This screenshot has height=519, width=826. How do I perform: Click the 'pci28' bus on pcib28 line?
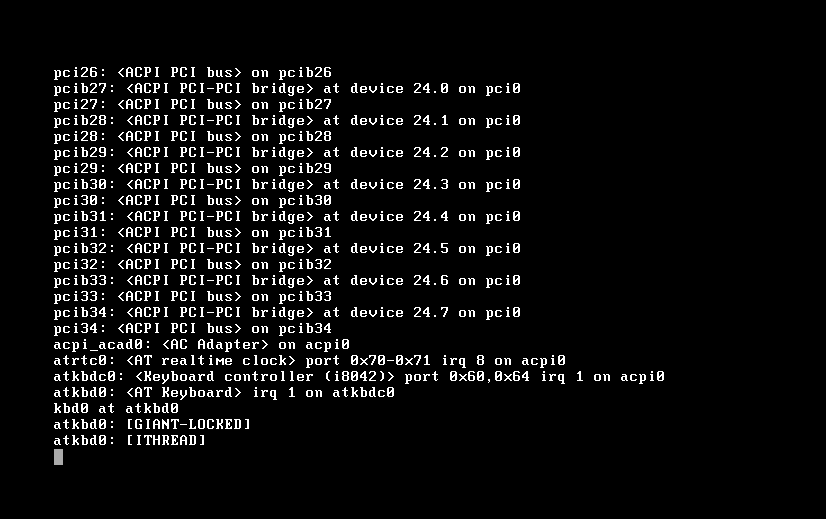(193, 137)
